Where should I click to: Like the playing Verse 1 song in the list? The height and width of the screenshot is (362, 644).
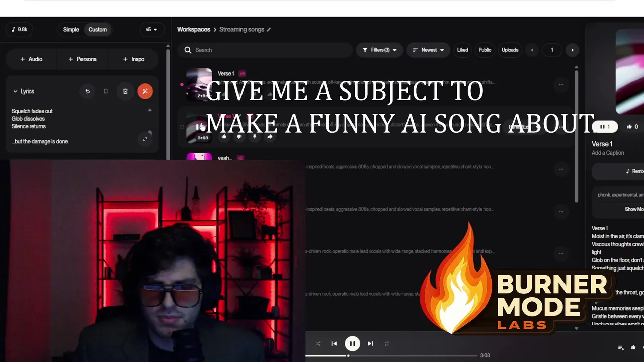click(x=224, y=137)
